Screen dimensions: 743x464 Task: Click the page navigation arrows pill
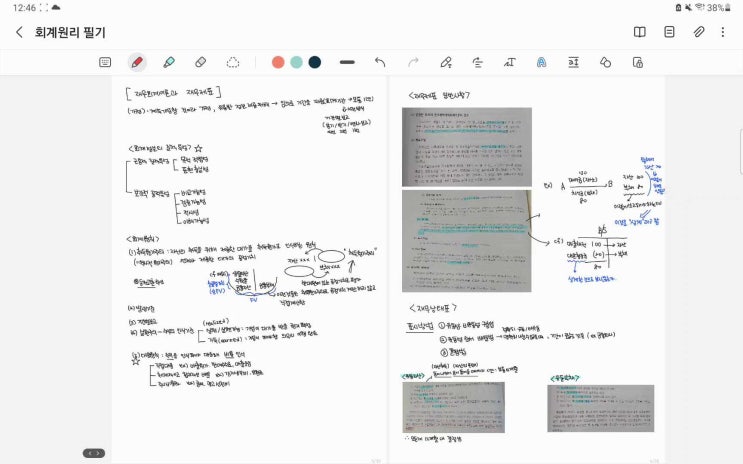[93, 453]
